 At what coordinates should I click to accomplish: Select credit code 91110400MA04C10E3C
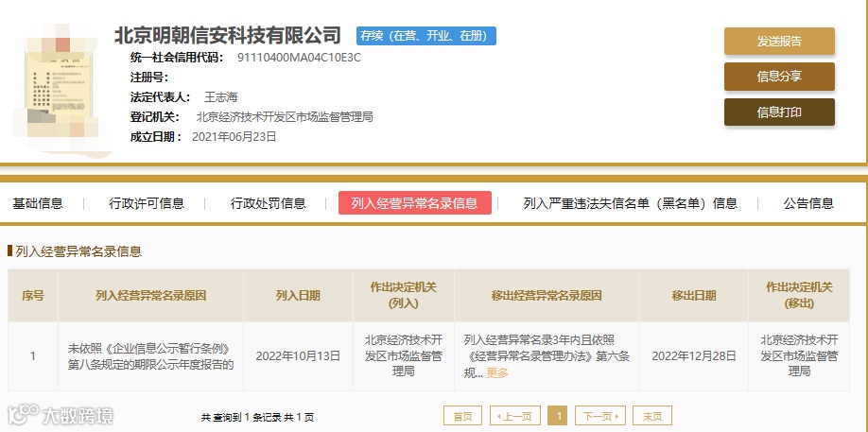coord(299,57)
